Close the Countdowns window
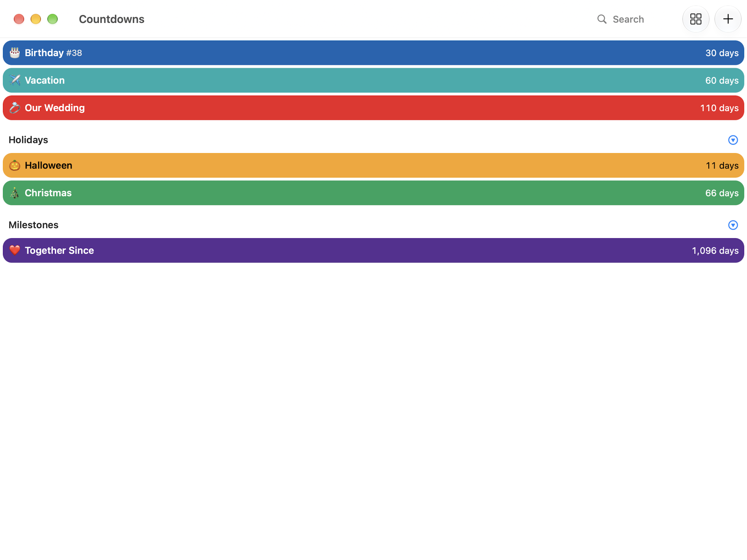The height and width of the screenshot is (560, 747). tap(19, 19)
